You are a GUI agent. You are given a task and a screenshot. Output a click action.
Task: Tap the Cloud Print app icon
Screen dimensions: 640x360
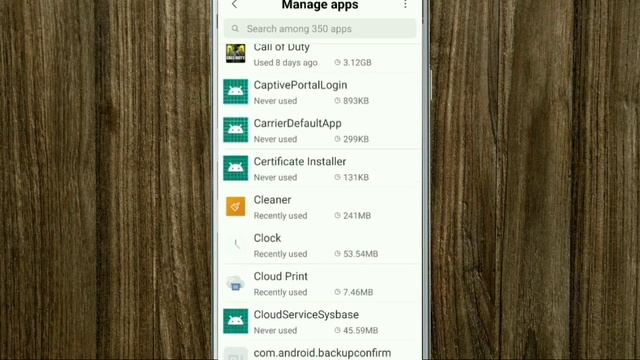click(236, 283)
